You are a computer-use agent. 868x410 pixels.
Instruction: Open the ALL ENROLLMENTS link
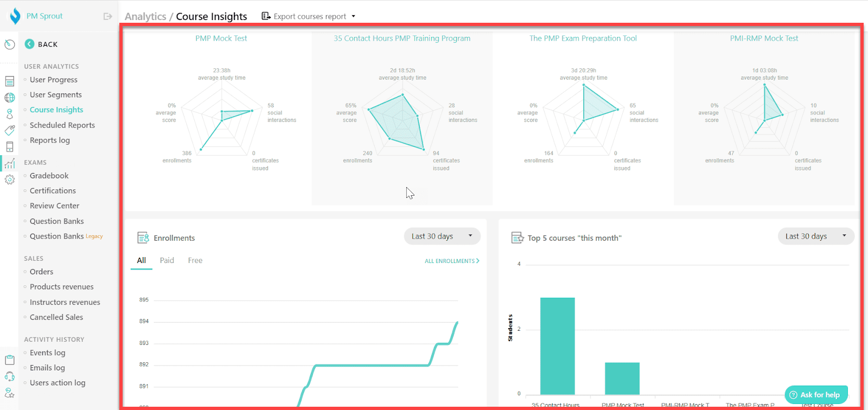pos(452,261)
